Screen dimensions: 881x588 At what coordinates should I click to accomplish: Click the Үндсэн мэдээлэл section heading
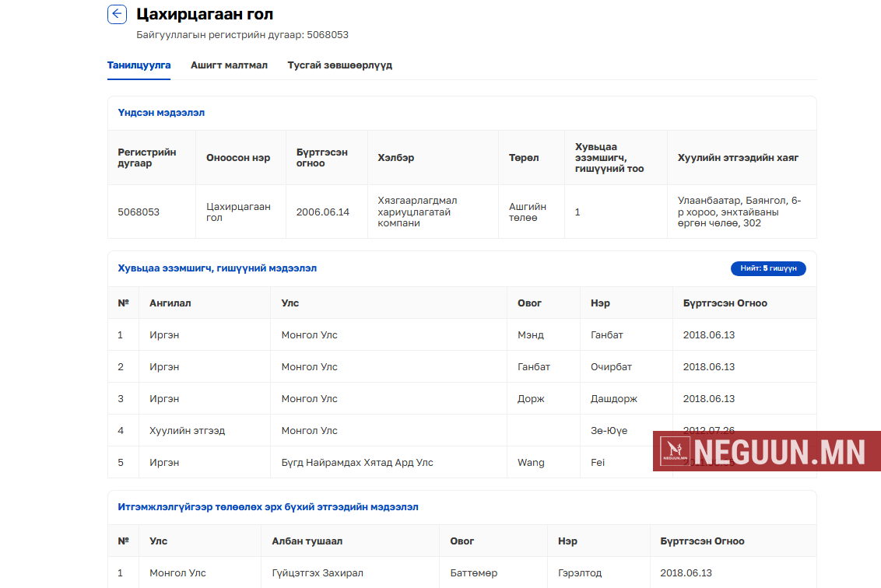click(x=161, y=113)
